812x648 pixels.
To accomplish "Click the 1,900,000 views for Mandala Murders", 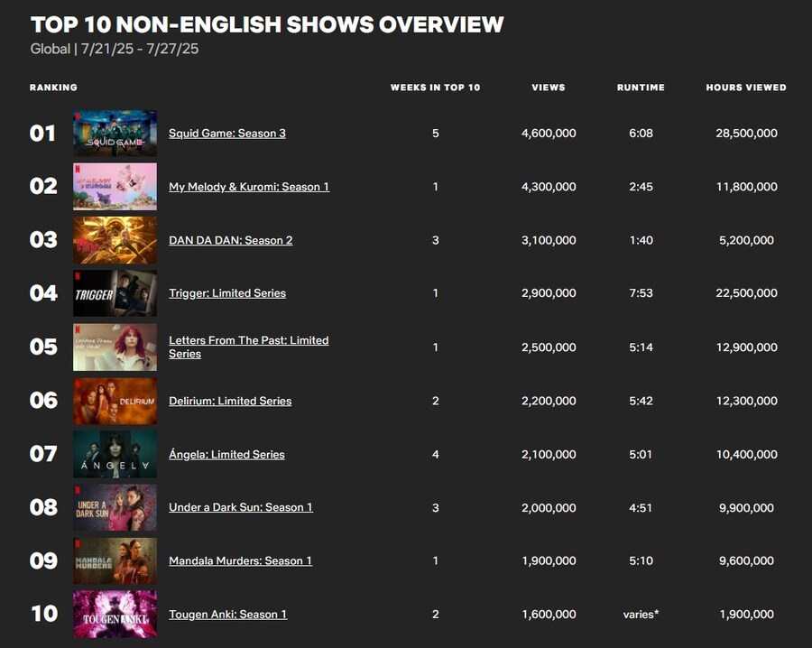I will (x=549, y=560).
